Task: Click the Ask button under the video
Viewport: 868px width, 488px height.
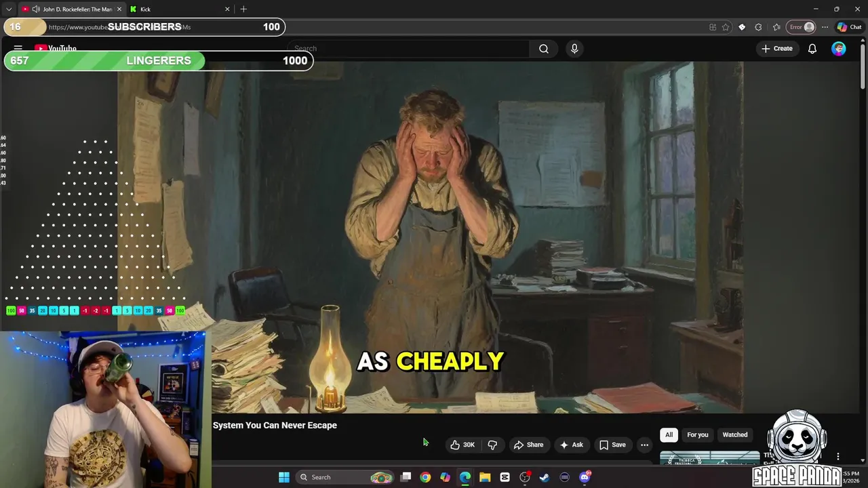Action: coord(571,445)
